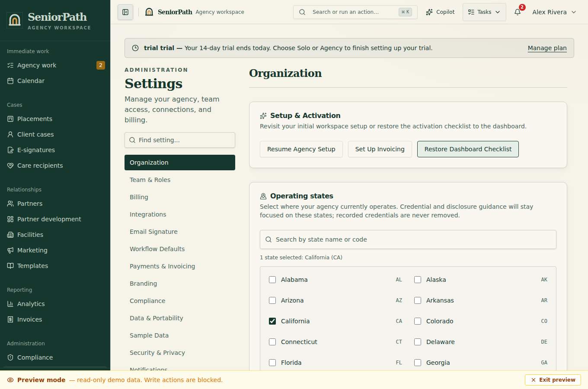Open the E-signatures pen icon
This screenshot has width=588, height=389.
pos(10,150)
